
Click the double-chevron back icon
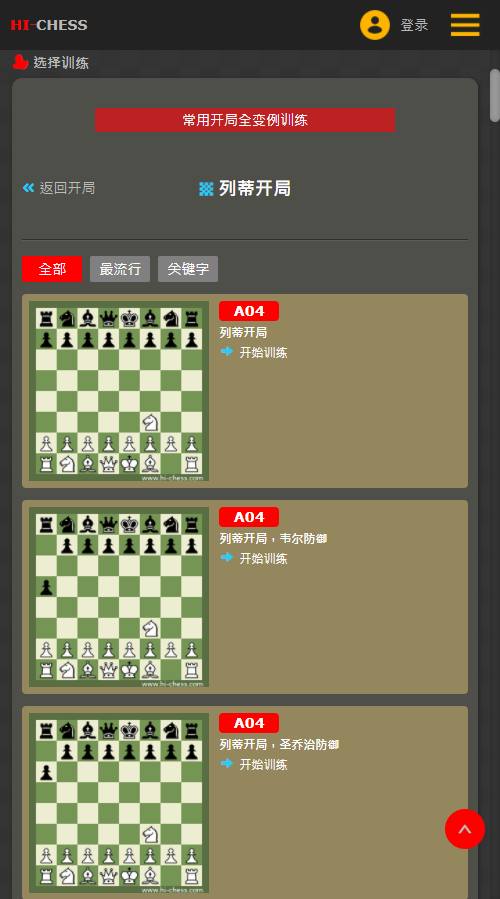[29, 187]
